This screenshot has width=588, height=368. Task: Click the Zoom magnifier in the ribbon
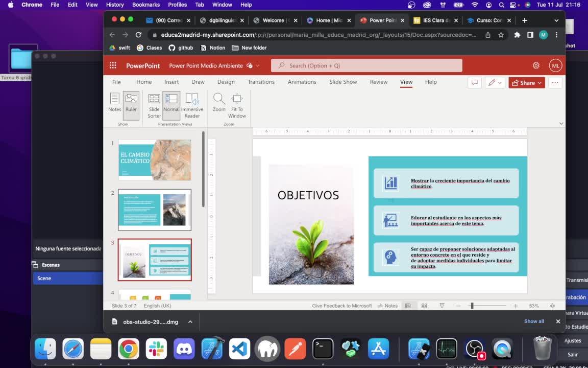[219, 102]
